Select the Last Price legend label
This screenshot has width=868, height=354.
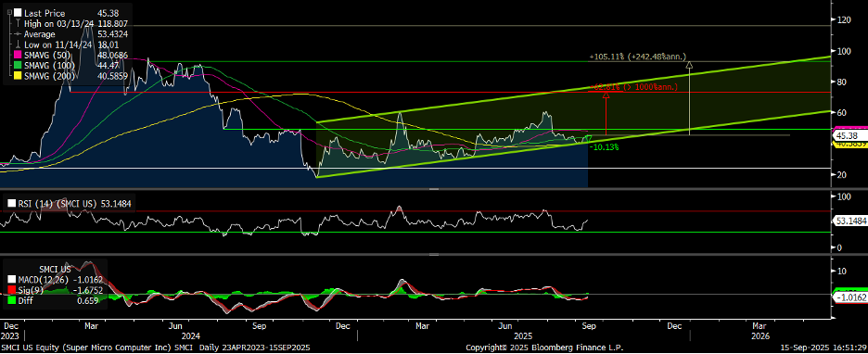[45, 13]
